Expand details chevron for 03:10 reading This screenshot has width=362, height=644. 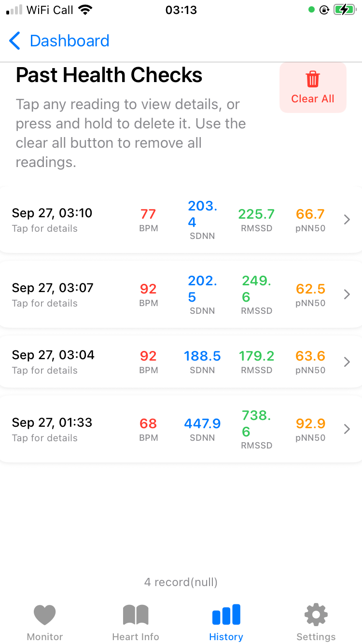click(347, 220)
